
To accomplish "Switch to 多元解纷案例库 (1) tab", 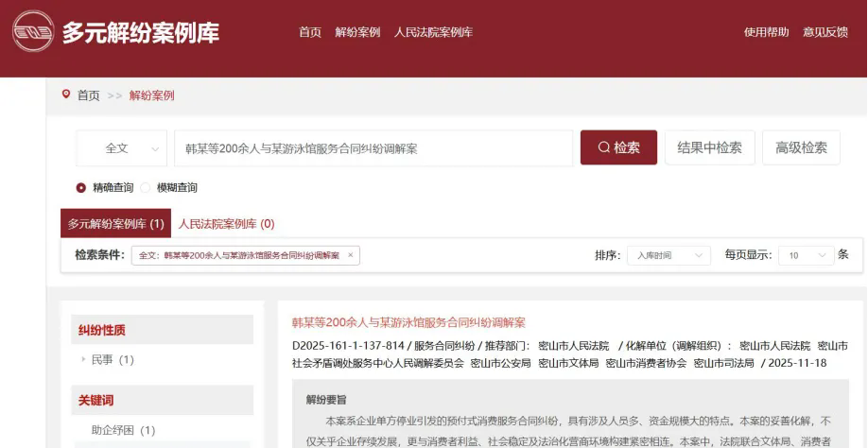I will [x=115, y=224].
